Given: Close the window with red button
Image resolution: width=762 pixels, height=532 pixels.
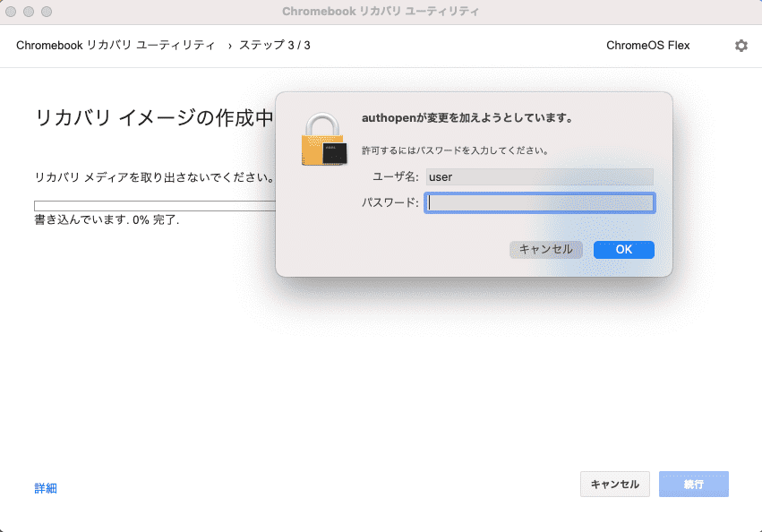Looking at the screenshot, I should pyautogui.click(x=11, y=12).
